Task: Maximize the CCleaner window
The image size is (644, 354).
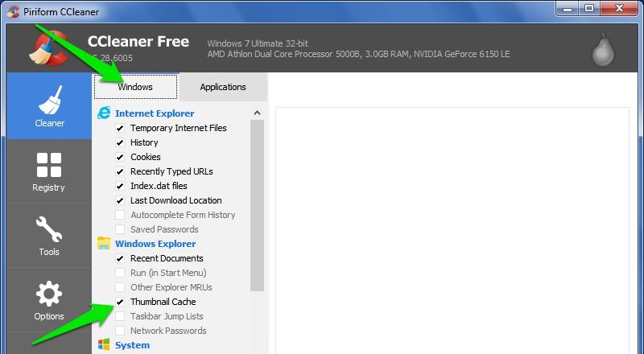Action: coord(590,9)
